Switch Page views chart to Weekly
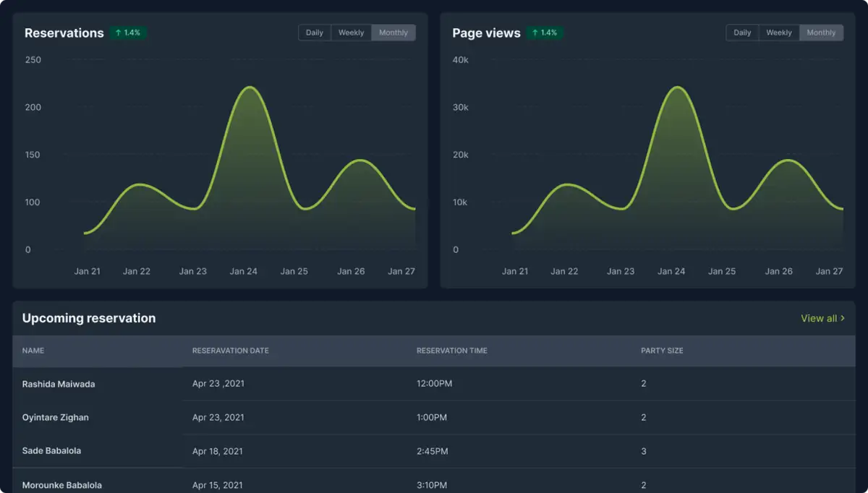 pos(779,33)
